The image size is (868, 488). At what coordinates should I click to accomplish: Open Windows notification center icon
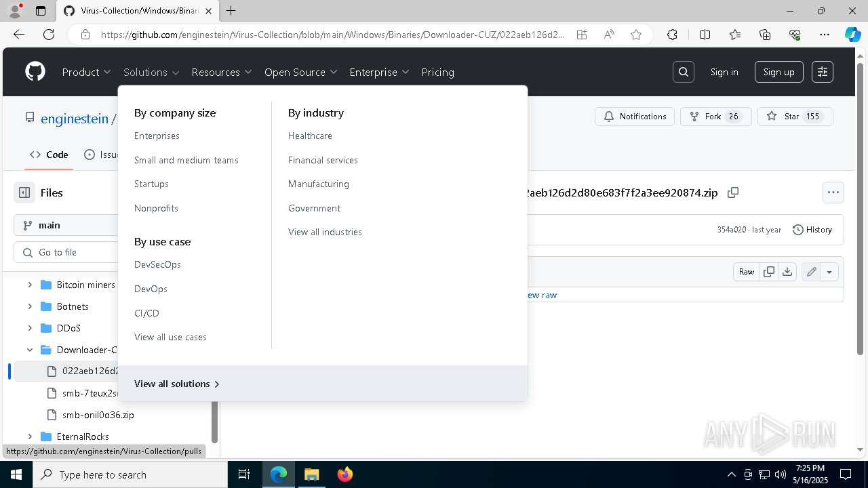846,474
